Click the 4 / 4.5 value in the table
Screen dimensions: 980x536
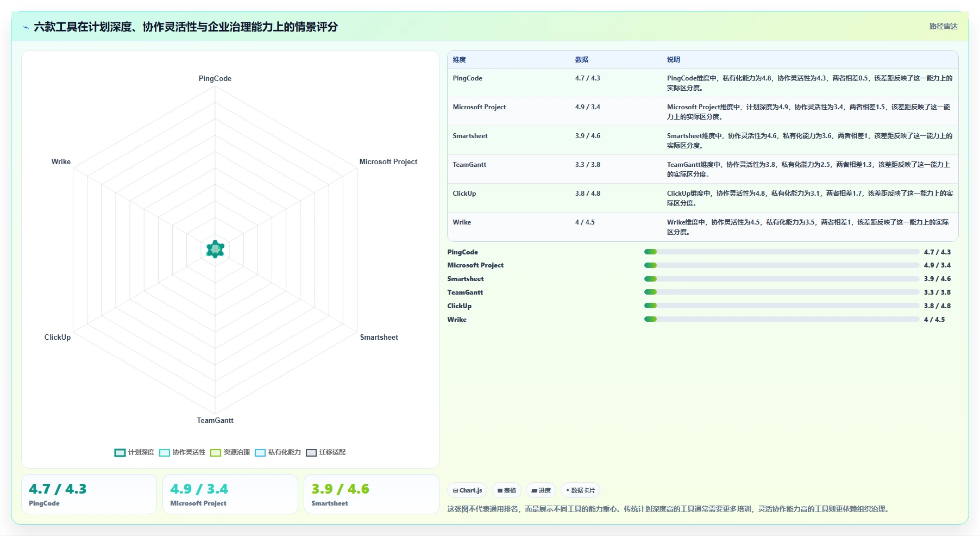pos(585,222)
